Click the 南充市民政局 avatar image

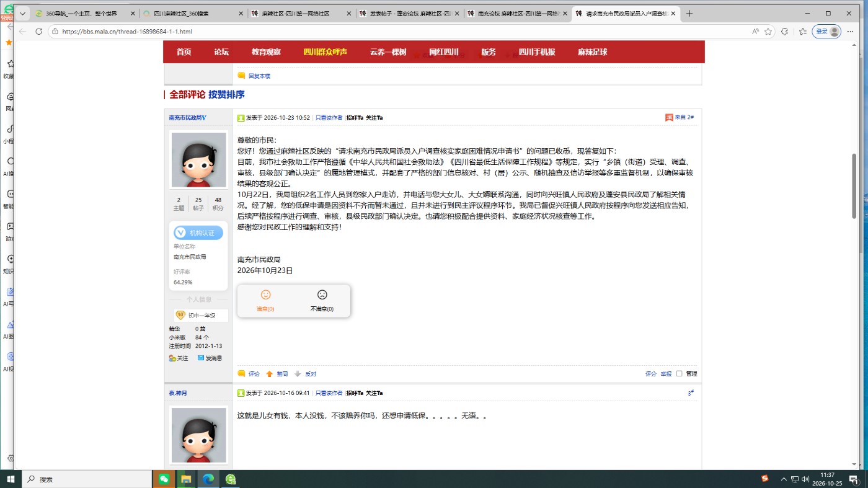[199, 160]
